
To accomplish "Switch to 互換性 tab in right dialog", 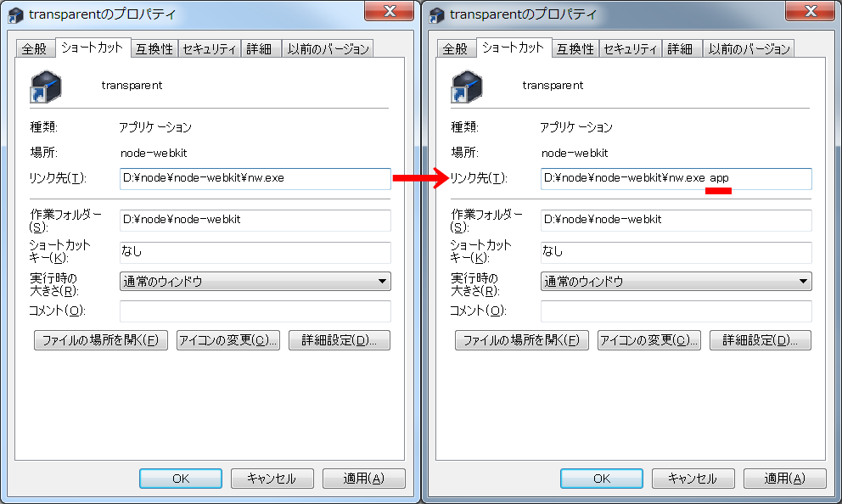I will click(x=576, y=49).
